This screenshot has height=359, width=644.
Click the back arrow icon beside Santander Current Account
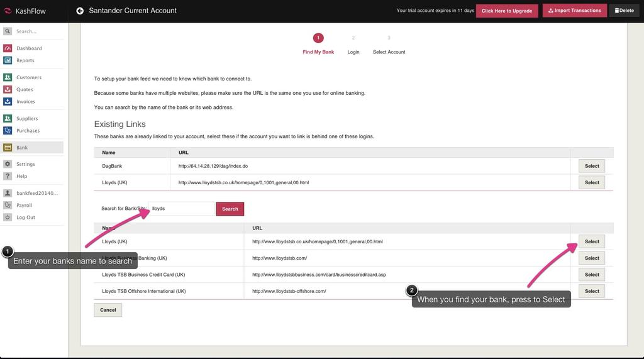tap(80, 11)
